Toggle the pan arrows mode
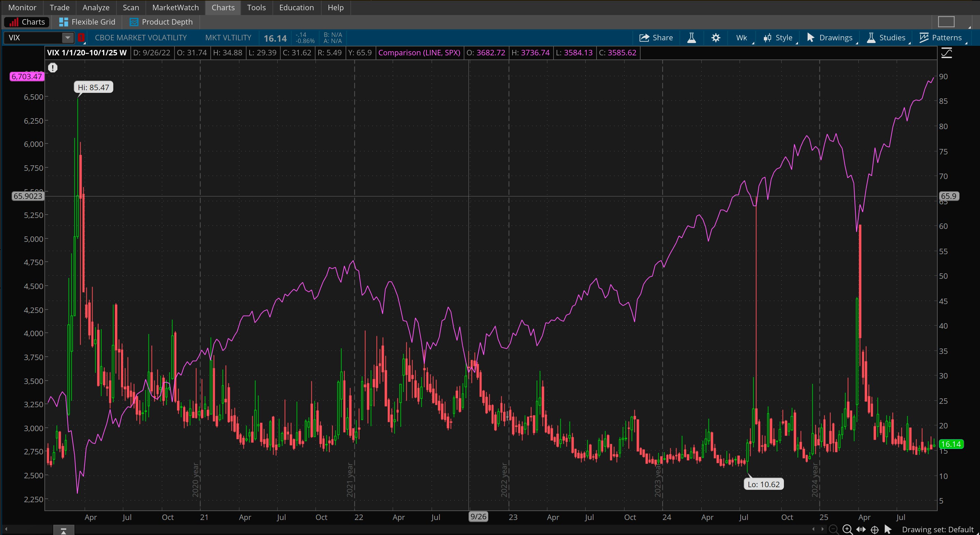The height and width of the screenshot is (535, 980). tap(860, 529)
